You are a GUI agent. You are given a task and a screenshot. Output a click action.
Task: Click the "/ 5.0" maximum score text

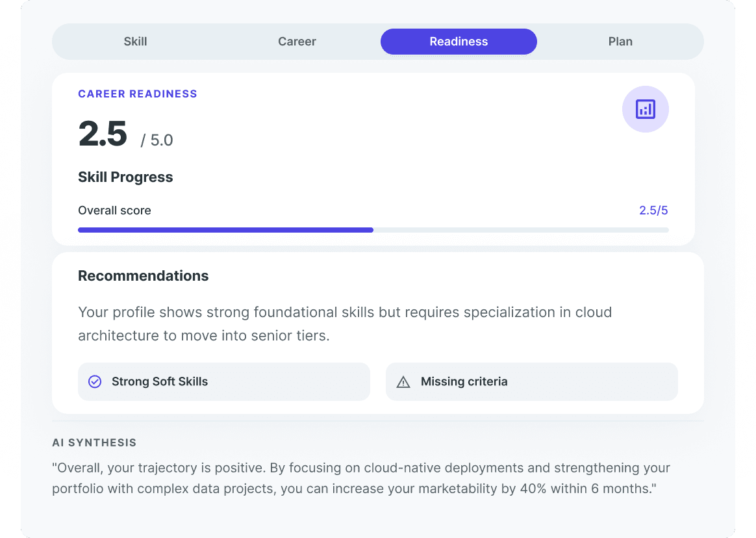coord(157,140)
